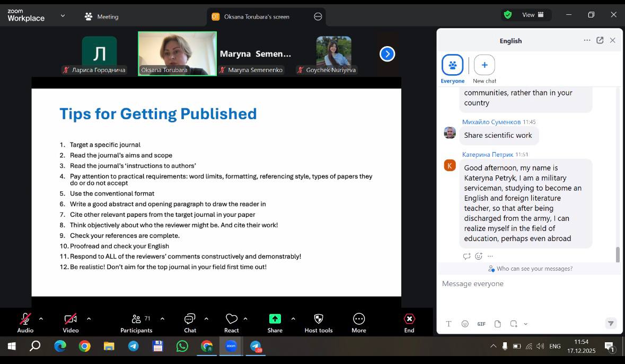The height and width of the screenshot is (364, 625).
Task: Expand the Participants options arrow
Action: pyautogui.click(x=162, y=318)
